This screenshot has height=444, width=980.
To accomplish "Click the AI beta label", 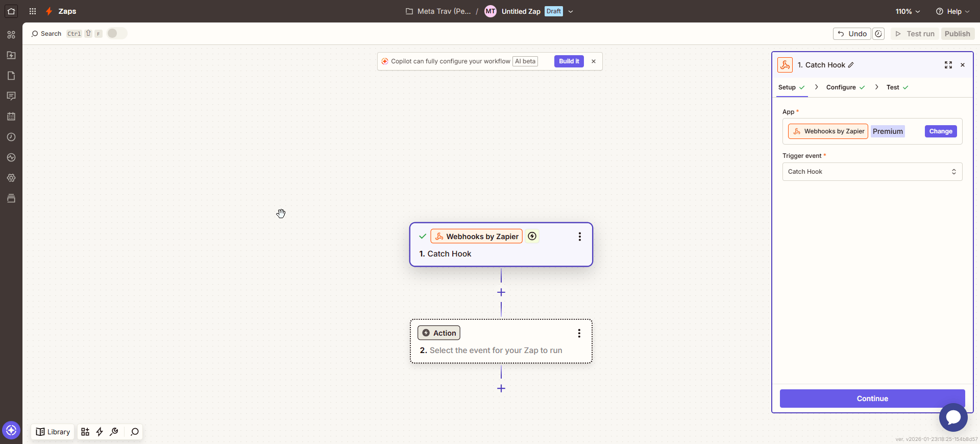I will (x=525, y=61).
